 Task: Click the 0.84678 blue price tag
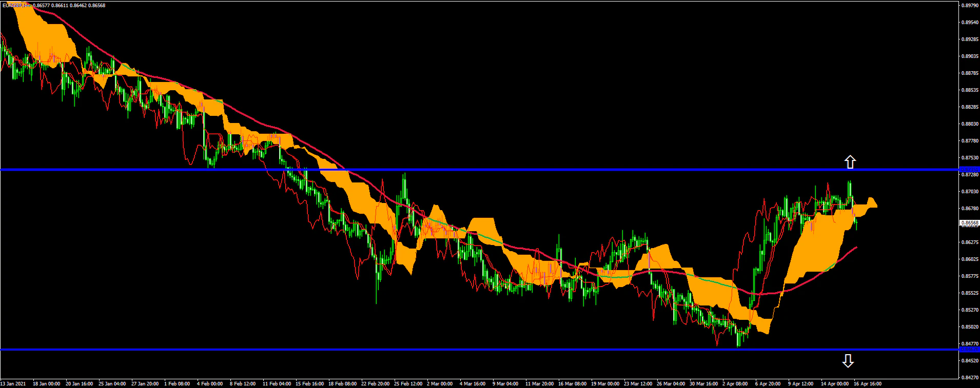[x=969, y=350]
